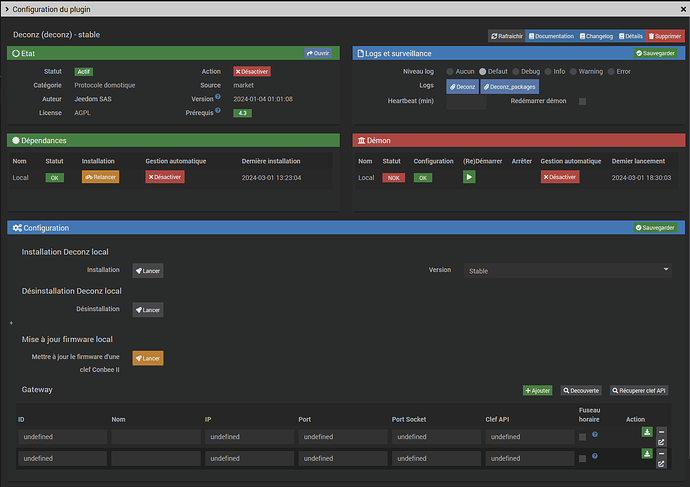The width and height of the screenshot is (690, 487).
Task: Click the second gateway Clef API field
Action: [530, 458]
